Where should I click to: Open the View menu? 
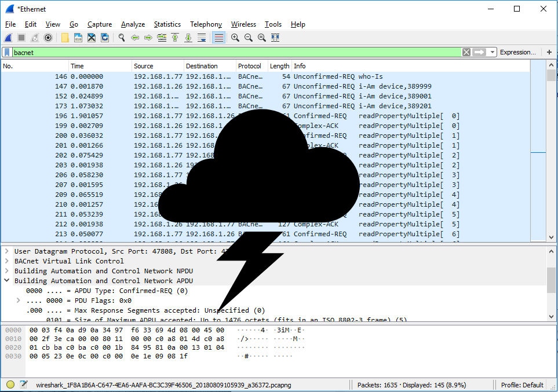tap(53, 24)
